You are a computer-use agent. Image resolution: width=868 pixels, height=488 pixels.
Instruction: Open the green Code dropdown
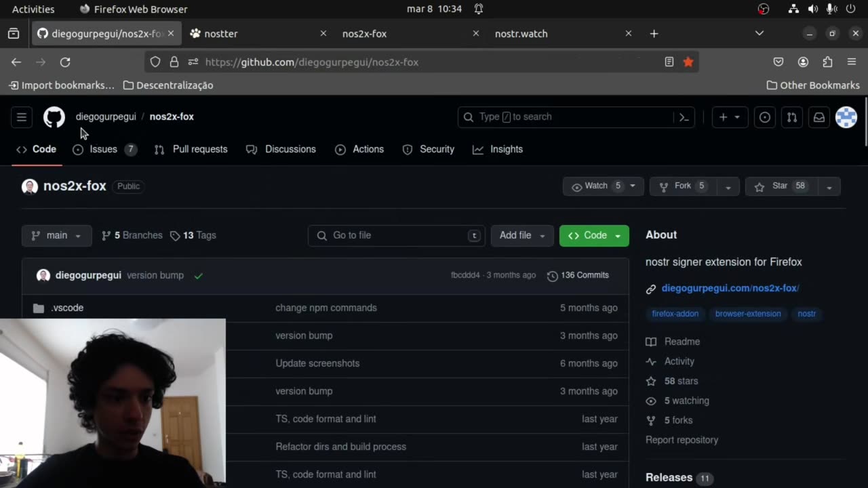(594, 235)
